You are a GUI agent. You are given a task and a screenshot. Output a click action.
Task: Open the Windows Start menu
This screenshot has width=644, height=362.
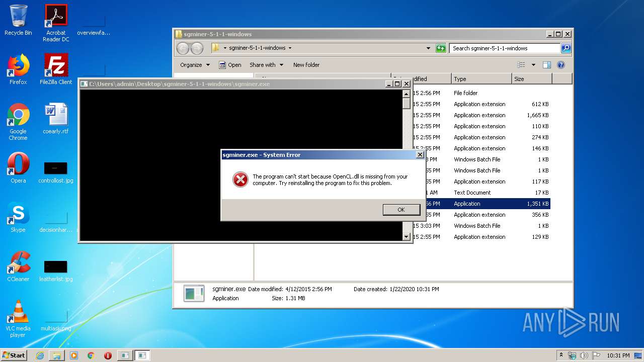click(14, 355)
